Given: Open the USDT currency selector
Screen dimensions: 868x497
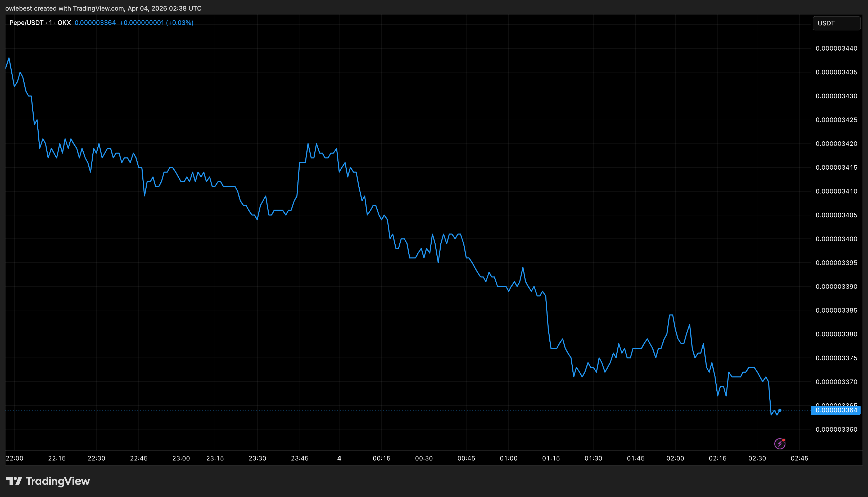Looking at the screenshot, I should 836,23.
